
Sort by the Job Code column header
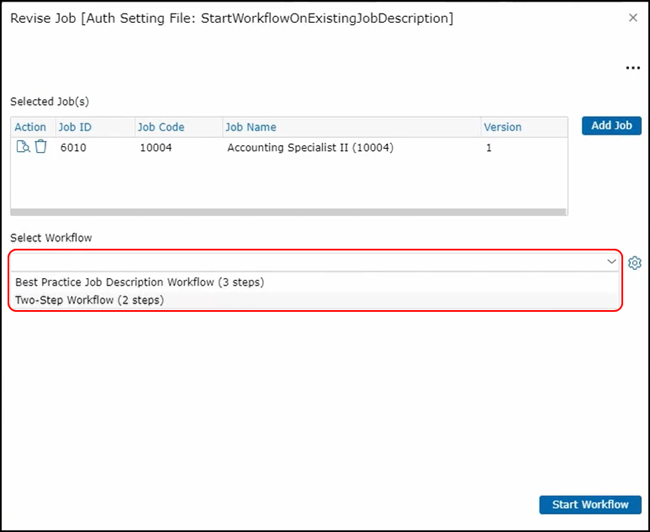[x=160, y=127]
